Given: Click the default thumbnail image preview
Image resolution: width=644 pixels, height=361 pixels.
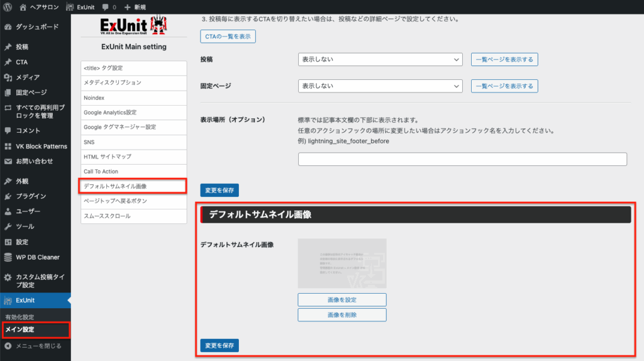Looking at the screenshot, I should pyautogui.click(x=341, y=263).
